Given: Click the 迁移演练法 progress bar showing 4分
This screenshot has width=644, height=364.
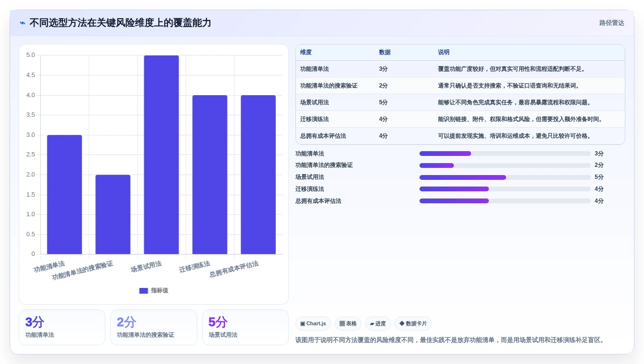Looking at the screenshot, I should (505, 189).
